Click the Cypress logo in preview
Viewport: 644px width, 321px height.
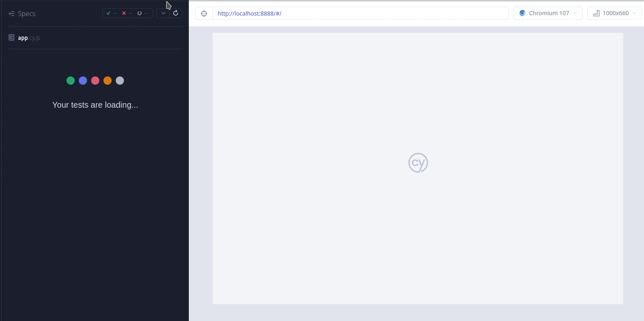pos(418,163)
